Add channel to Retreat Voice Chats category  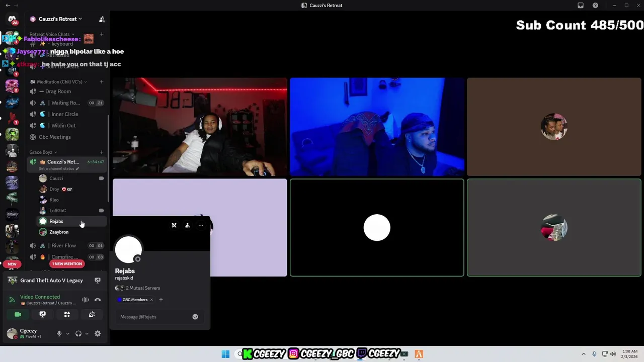coord(102,34)
